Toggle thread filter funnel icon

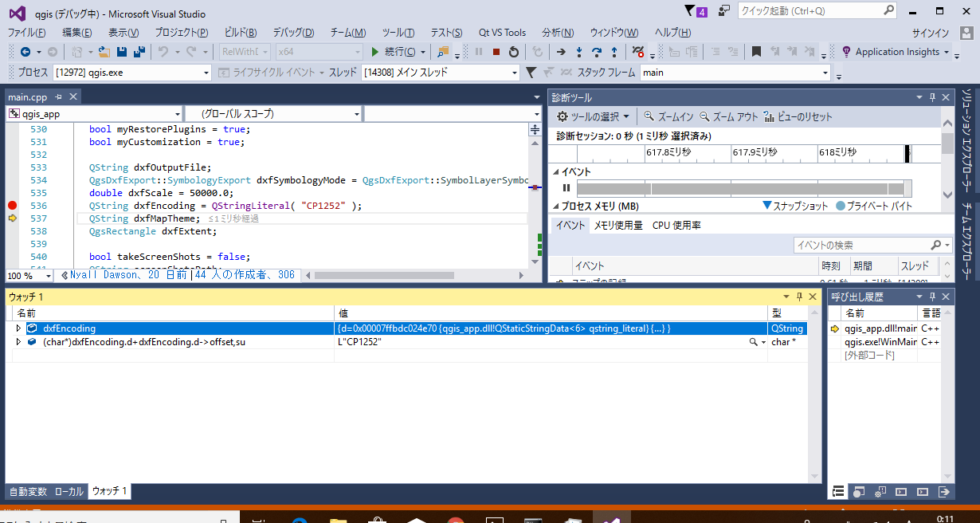[531, 73]
